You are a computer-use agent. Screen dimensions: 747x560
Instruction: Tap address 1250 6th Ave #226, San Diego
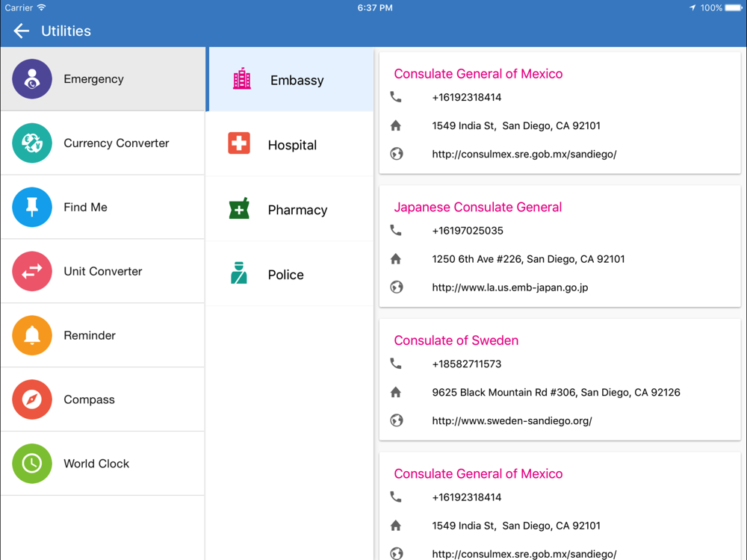coord(528,259)
